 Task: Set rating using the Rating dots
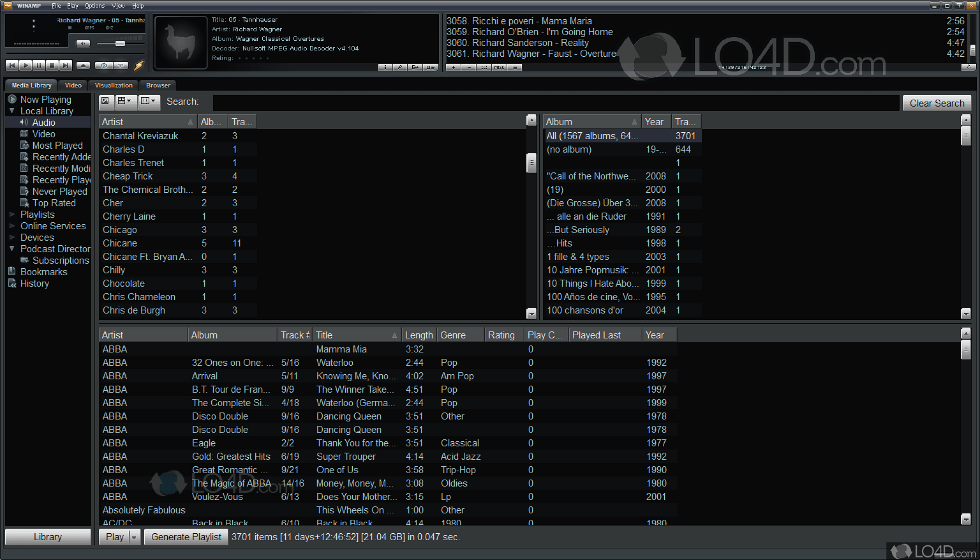coord(253,58)
